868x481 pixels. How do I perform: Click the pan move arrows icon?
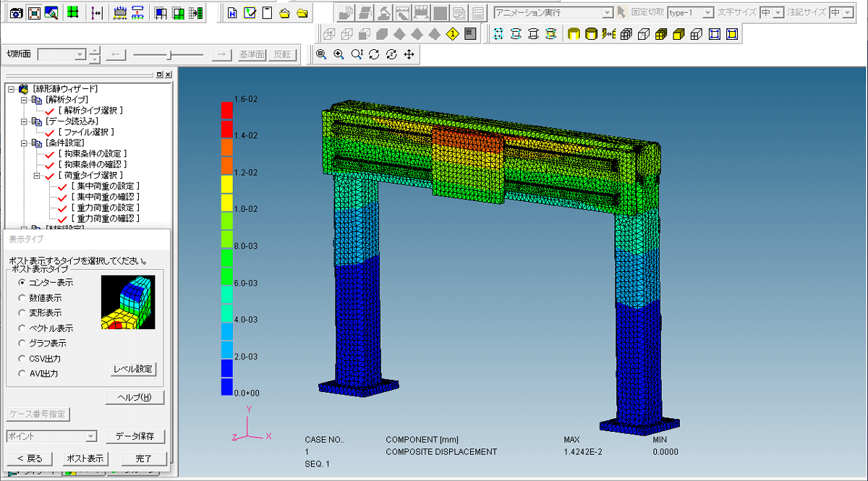409,54
